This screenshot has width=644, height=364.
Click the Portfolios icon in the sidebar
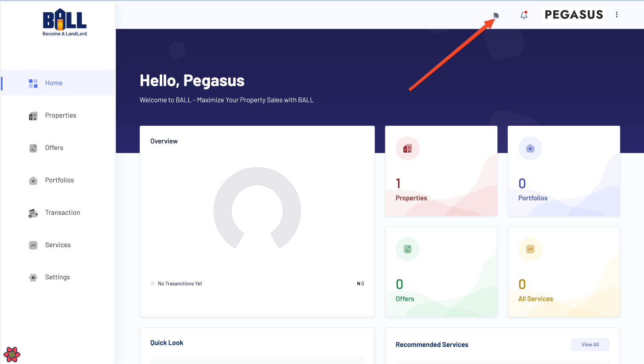(x=33, y=181)
